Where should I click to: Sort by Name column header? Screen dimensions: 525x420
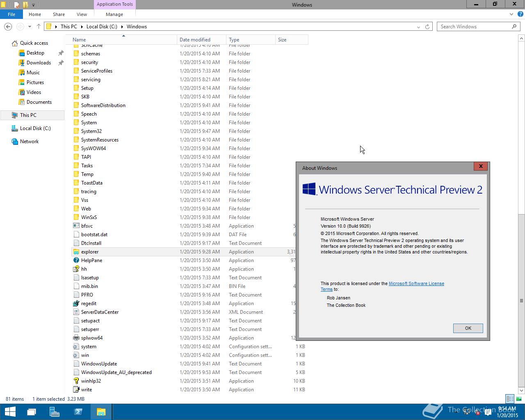tap(123, 40)
